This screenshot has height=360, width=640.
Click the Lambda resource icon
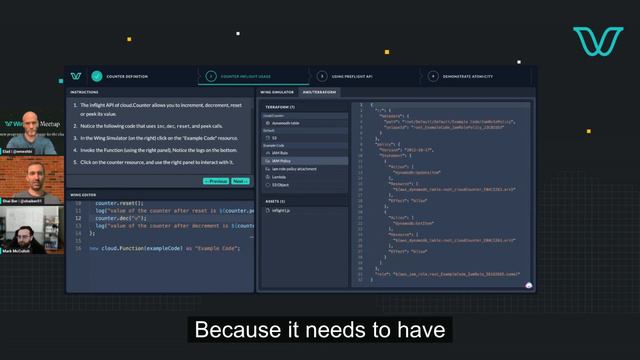coord(268,177)
